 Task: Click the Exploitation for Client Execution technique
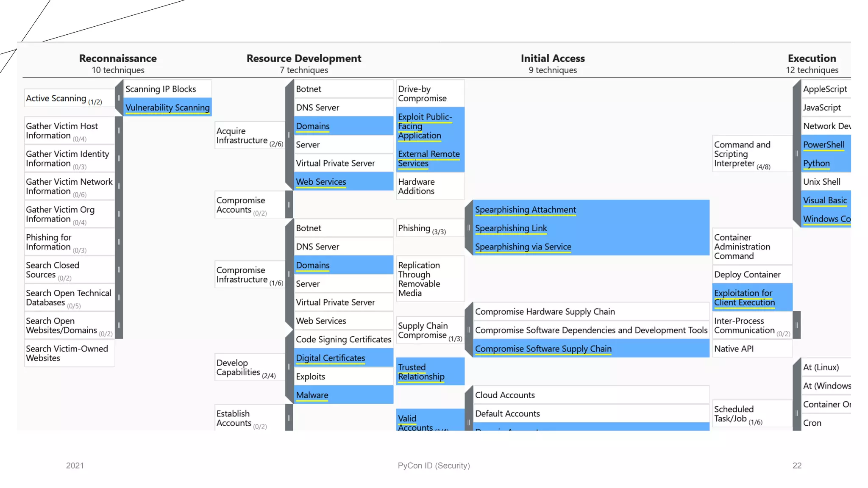744,298
